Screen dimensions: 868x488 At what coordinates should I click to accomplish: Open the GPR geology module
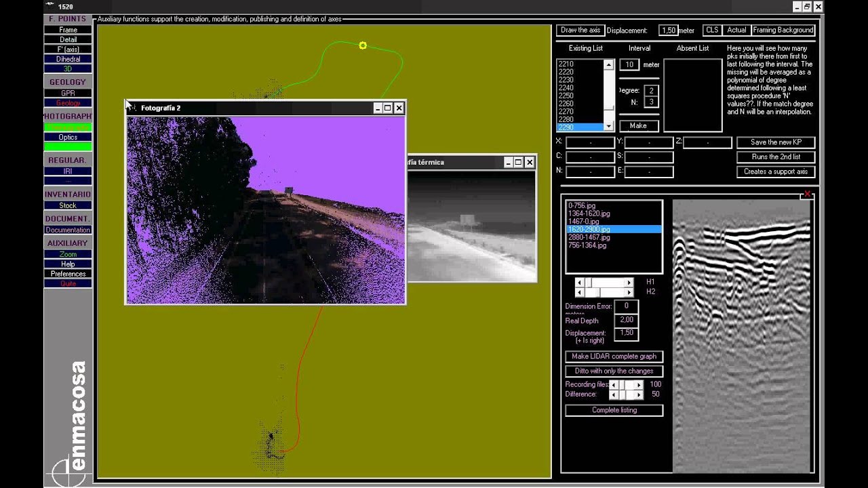point(68,93)
